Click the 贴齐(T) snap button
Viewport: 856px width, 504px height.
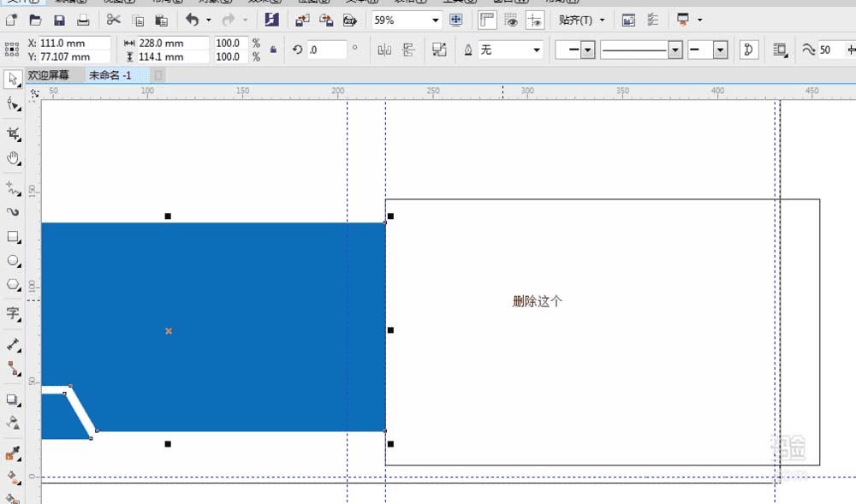pyautogui.click(x=580, y=20)
